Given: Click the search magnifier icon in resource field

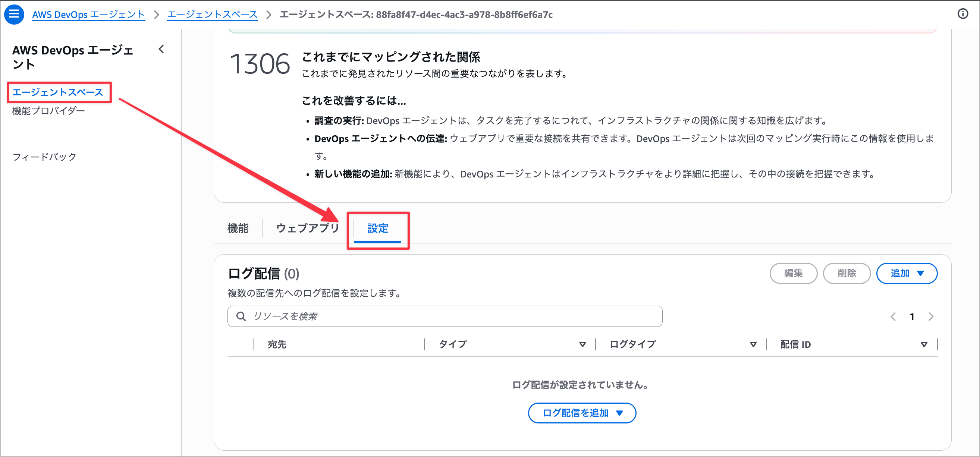Looking at the screenshot, I should 241,316.
